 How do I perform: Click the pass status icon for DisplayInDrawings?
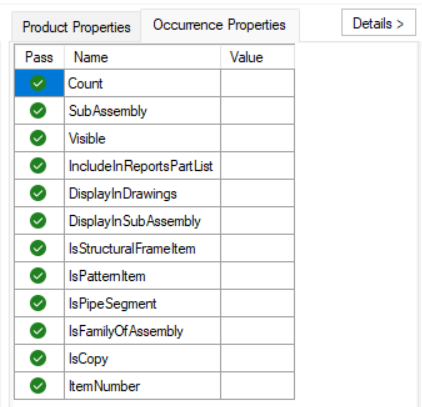(38, 193)
